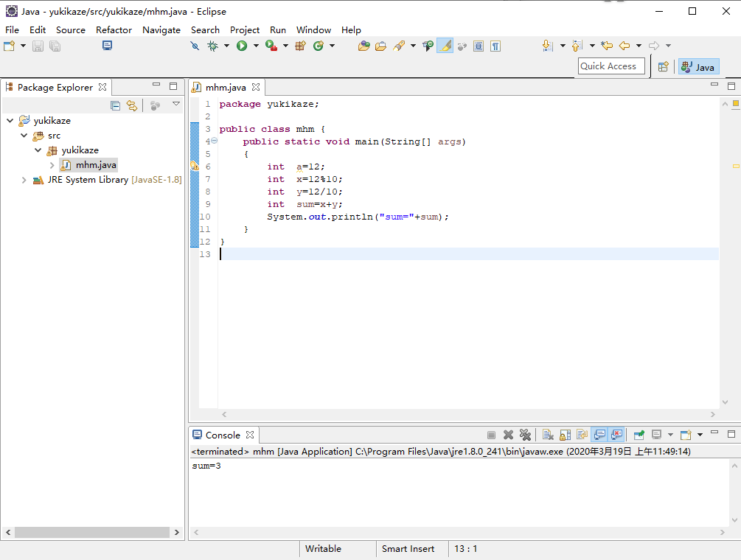Screen dimensions: 741x560
Task: Toggle Scroll Lock in Console toolbar
Action: (x=565, y=435)
